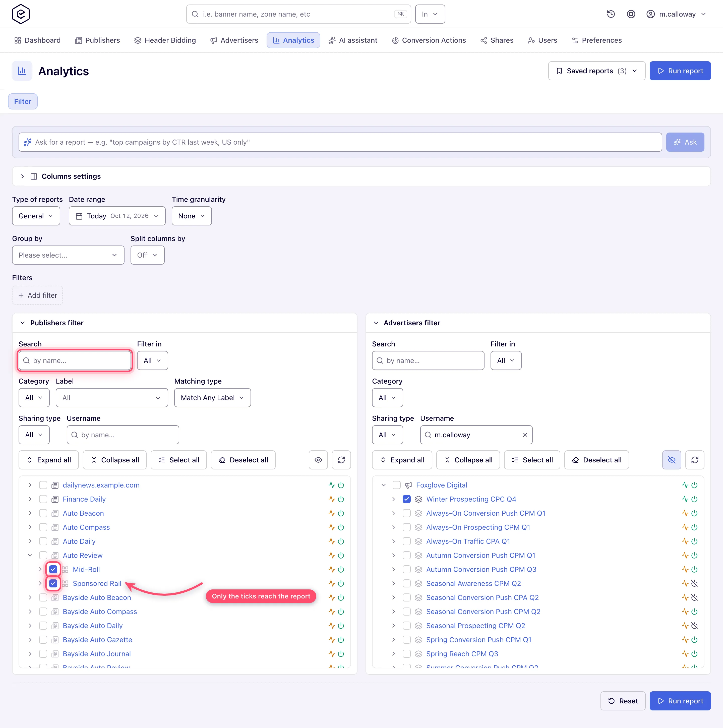This screenshot has width=723, height=728.
Task: Click activity icon for Auto Review
Action: click(332, 555)
